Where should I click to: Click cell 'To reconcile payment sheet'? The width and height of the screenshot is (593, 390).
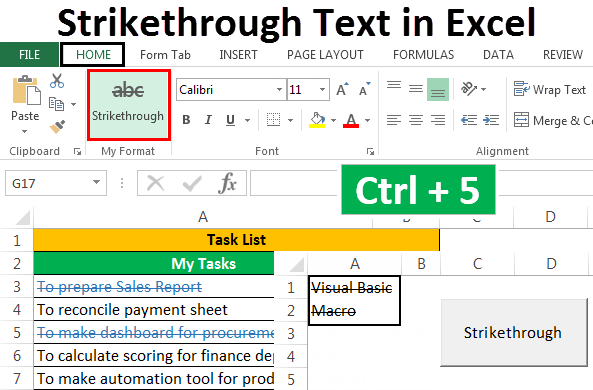tap(154, 310)
